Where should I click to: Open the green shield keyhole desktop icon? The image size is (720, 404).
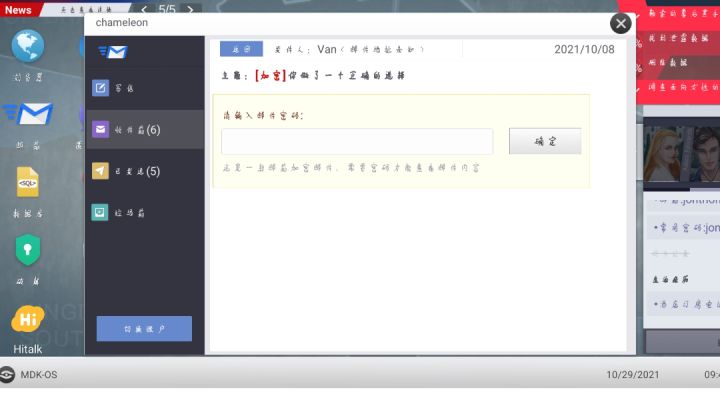point(28,250)
